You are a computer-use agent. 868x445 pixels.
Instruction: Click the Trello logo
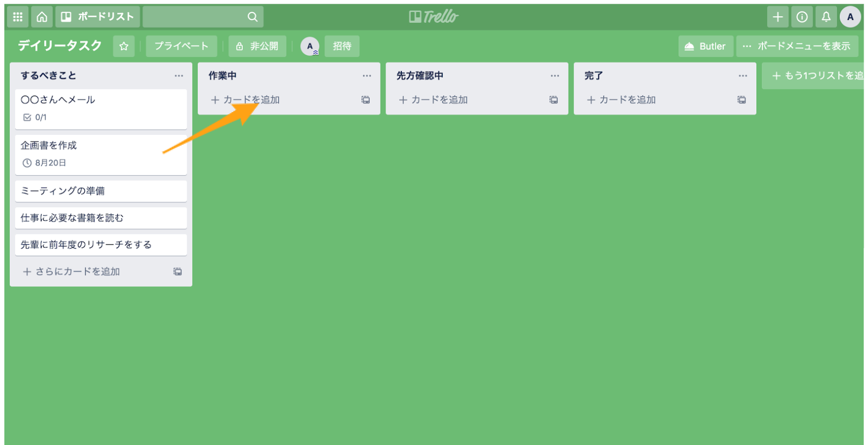coord(433,17)
